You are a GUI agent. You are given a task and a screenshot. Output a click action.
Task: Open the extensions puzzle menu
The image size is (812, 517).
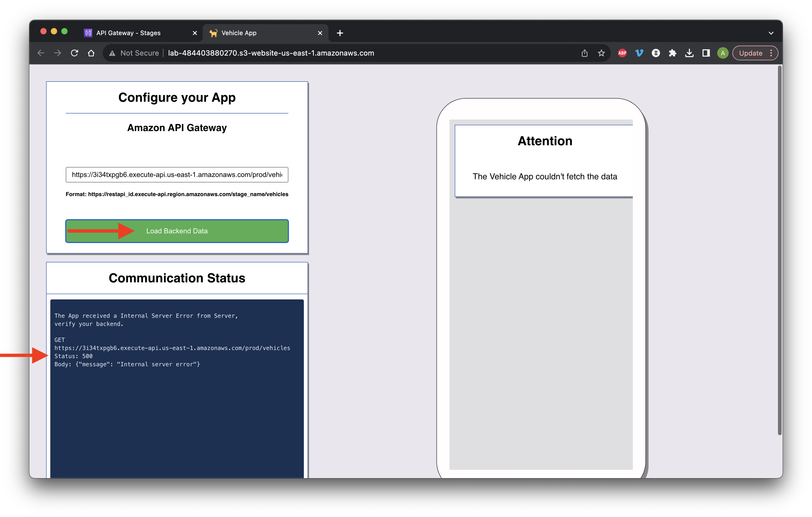[x=672, y=53]
